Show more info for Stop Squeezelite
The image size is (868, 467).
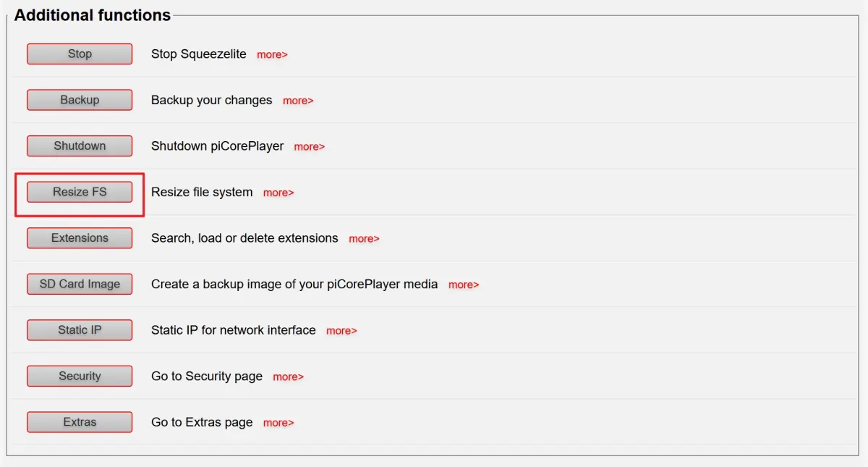click(272, 55)
